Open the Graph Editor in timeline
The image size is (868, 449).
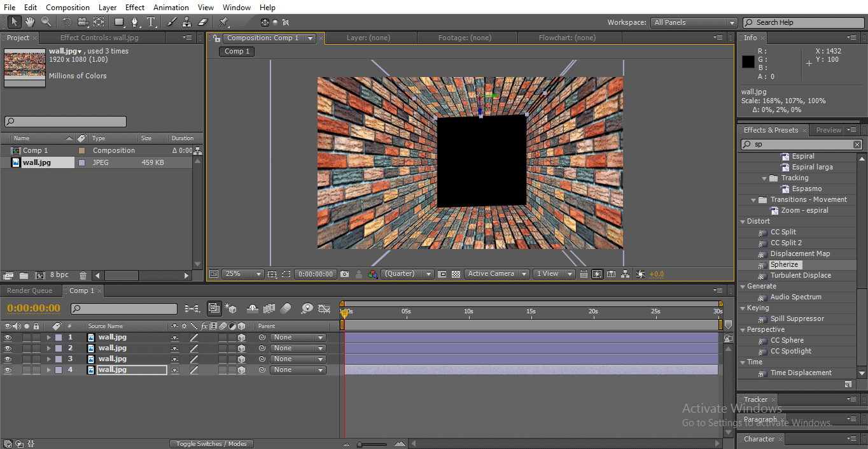[324, 309]
